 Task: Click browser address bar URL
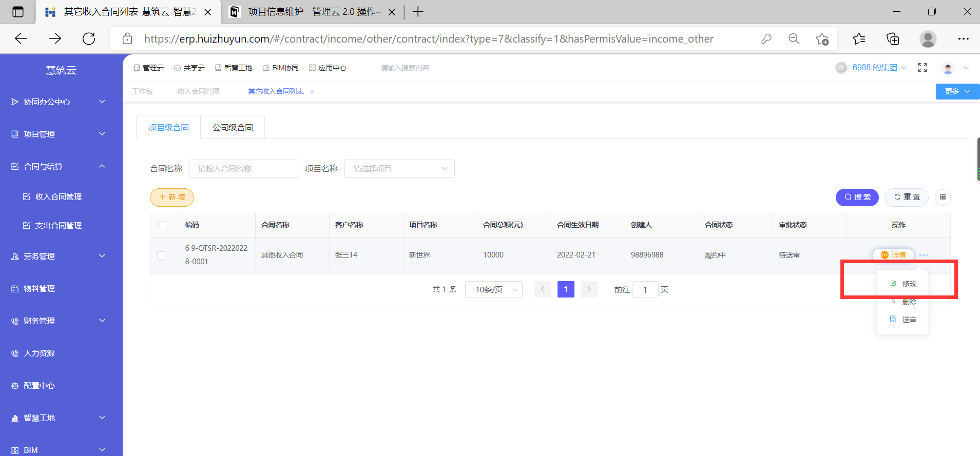(429, 38)
